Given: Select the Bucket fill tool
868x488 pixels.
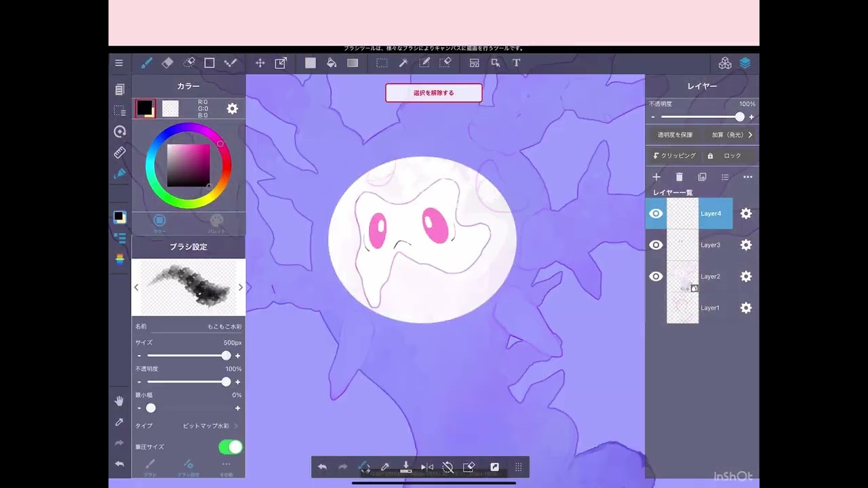Looking at the screenshot, I should coord(332,63).
